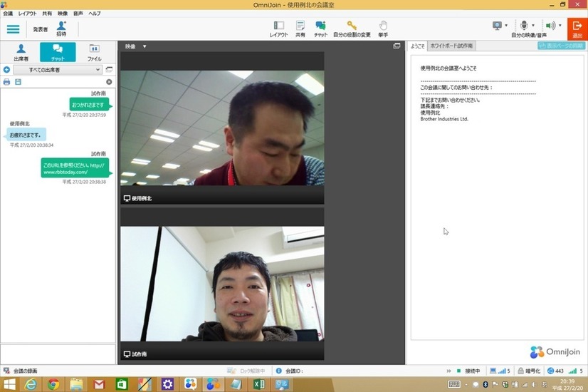588x392 pixels.
Task: Select the チャット chat panel tab
Action: (58, 52)
